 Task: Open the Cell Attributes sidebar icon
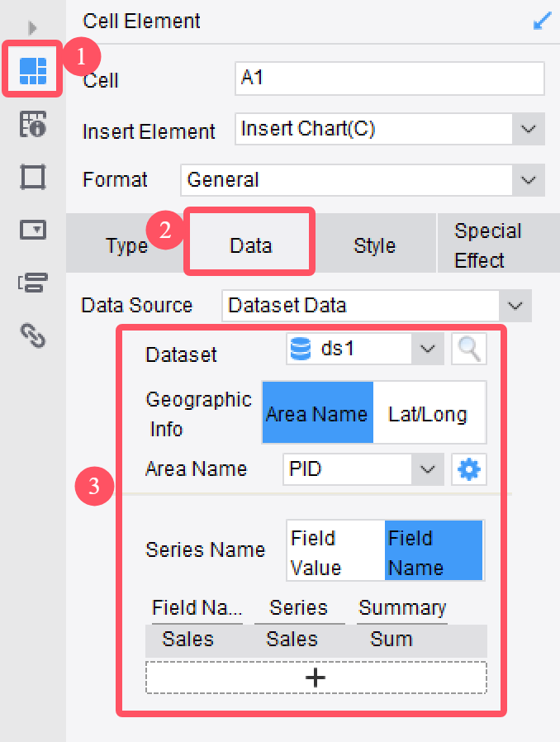click(33, 124)
